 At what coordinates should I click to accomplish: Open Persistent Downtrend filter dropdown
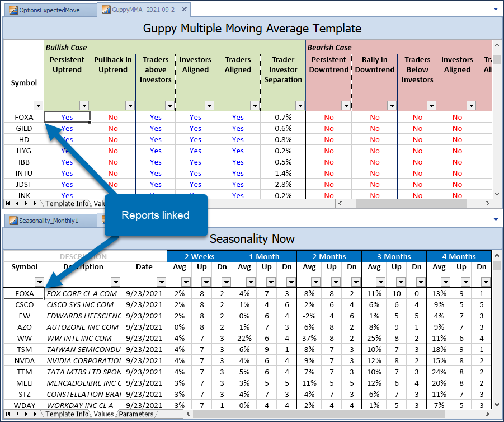click(346, 105)
